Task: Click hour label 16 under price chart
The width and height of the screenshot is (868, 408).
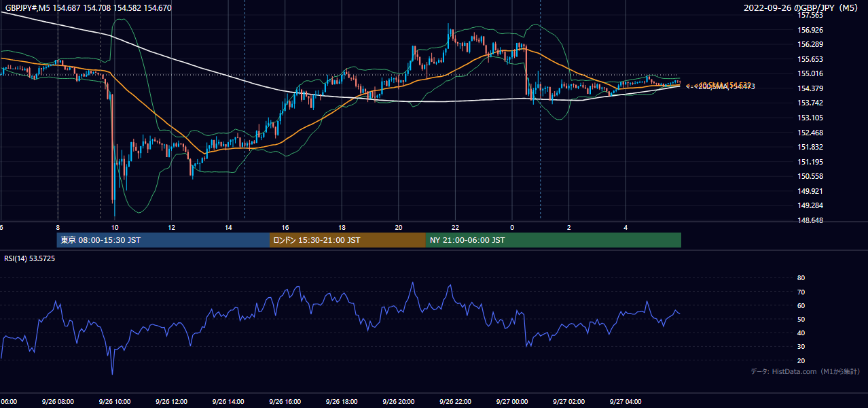Action: [285, 227]
